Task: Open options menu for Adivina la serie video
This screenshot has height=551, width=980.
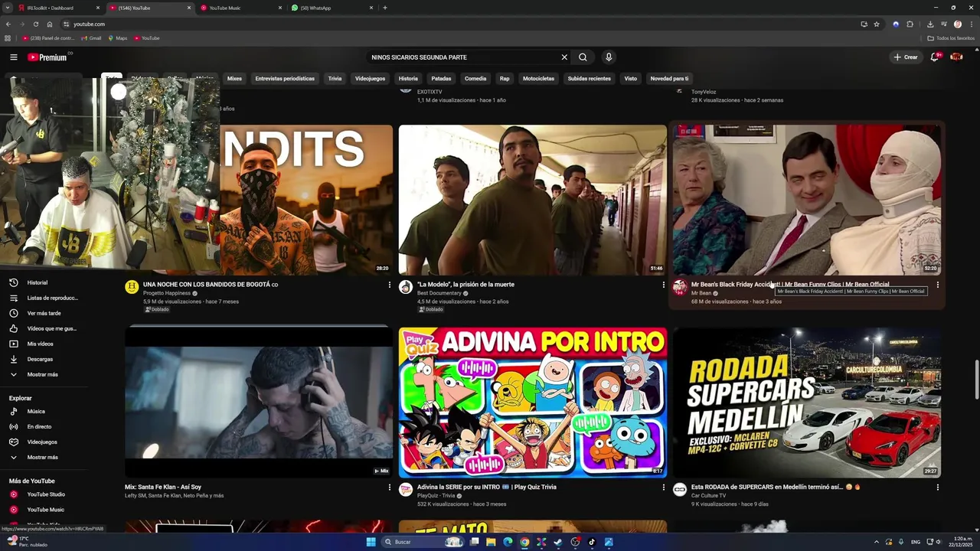Action: 663,487
